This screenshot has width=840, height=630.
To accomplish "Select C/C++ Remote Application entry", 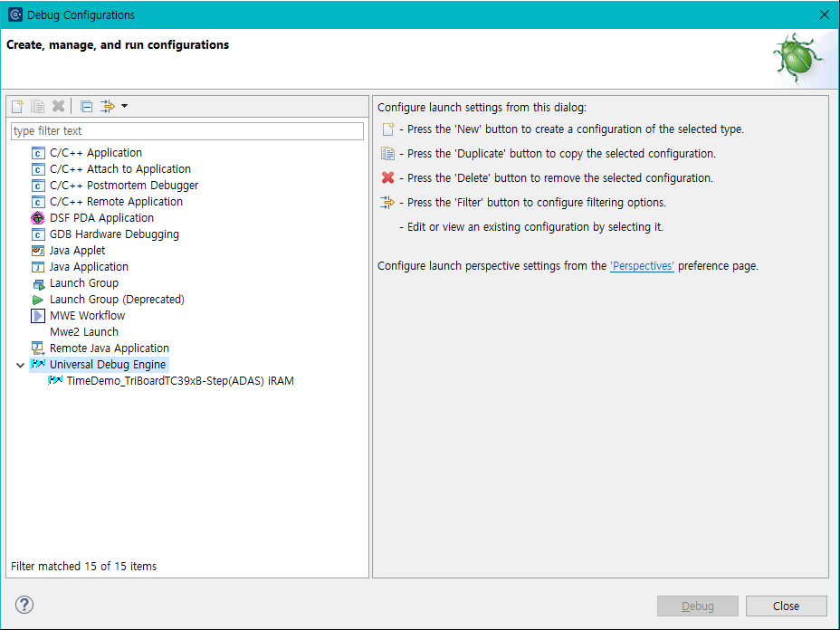I will click(x=116, y=202).
